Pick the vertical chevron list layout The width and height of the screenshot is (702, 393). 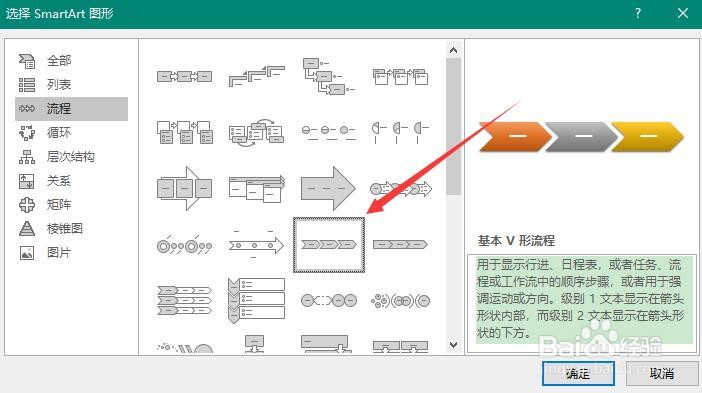click(257, 300)
